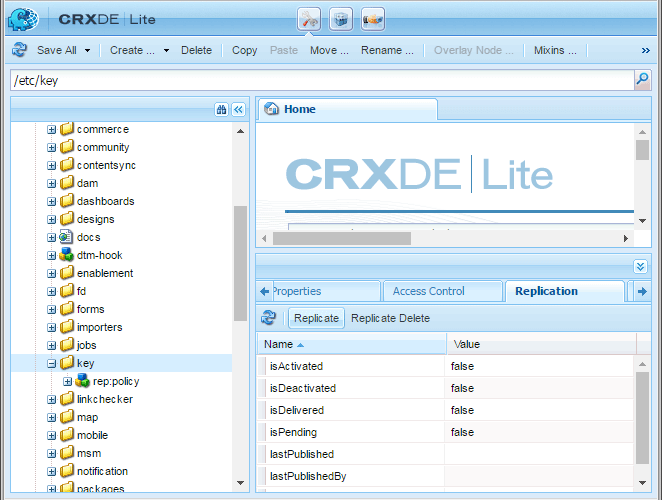Click the replication grid vertical scrollbar thumb
This screenshot has width=662, height=500.
click(642, 418)
